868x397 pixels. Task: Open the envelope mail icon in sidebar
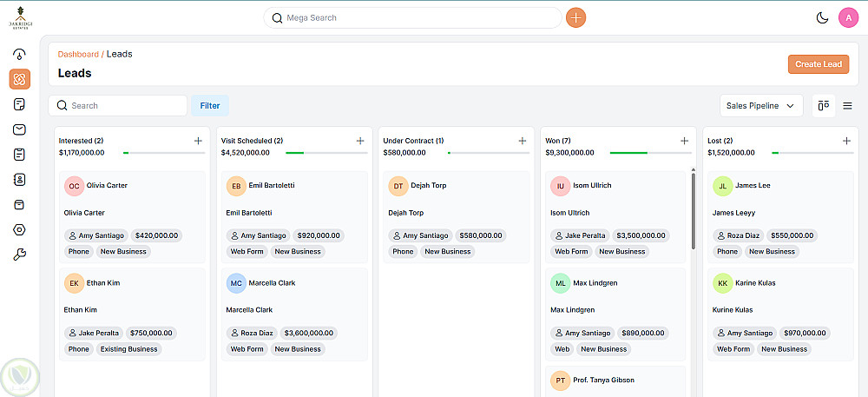[19, 129]
